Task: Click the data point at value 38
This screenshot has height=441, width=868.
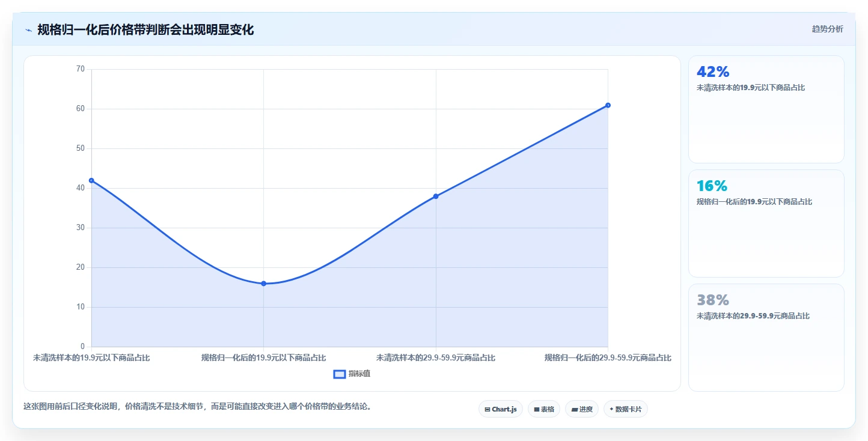Action: pos(436,196)
